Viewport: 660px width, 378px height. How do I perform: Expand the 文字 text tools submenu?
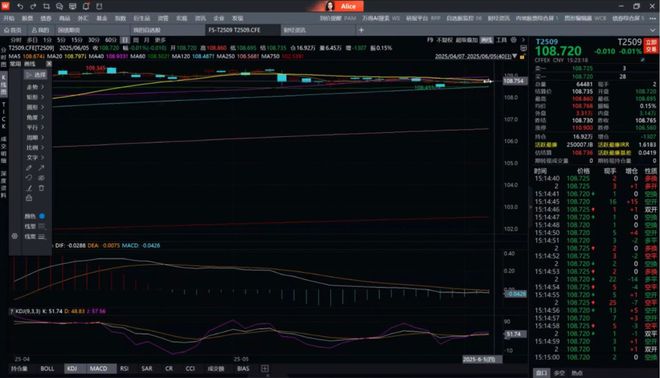(35, 157)
